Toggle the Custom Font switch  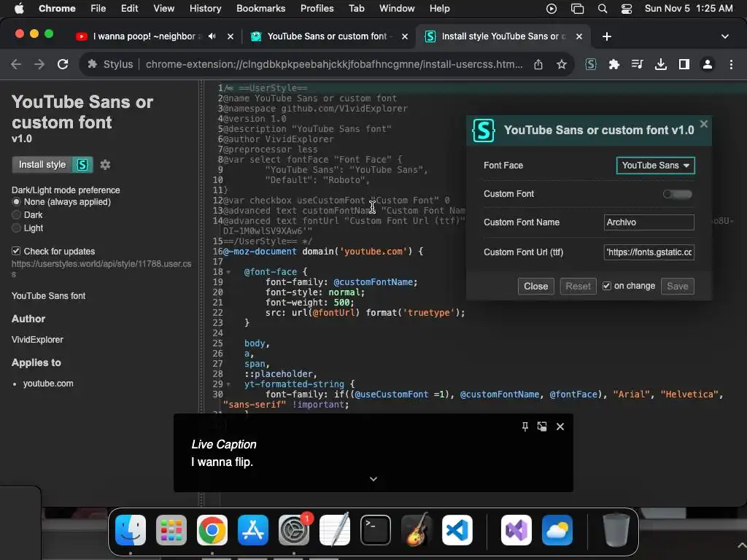click(678, 194)
